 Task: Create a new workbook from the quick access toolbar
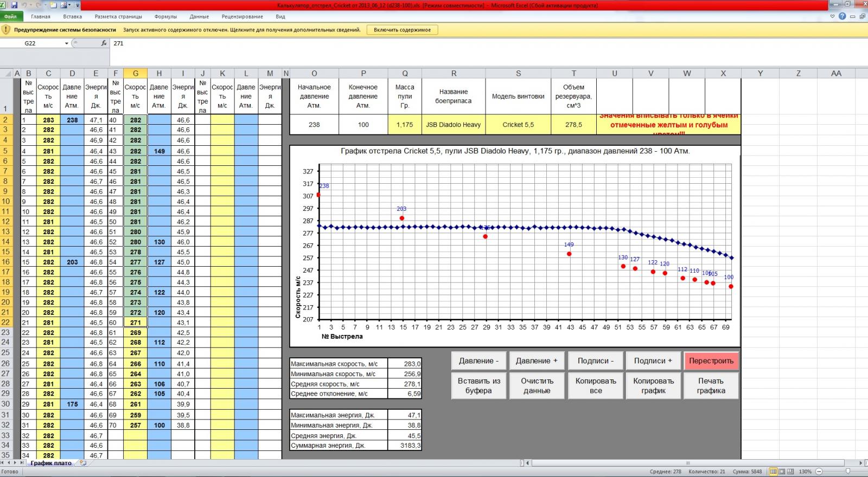(x=53, y=5)
